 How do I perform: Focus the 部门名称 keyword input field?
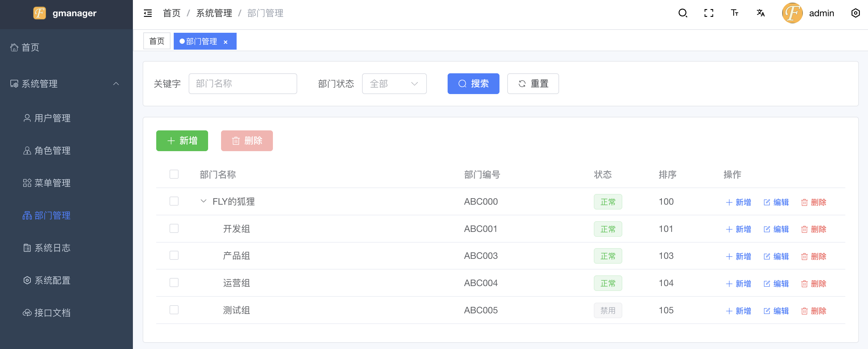[x=243, y=84]
